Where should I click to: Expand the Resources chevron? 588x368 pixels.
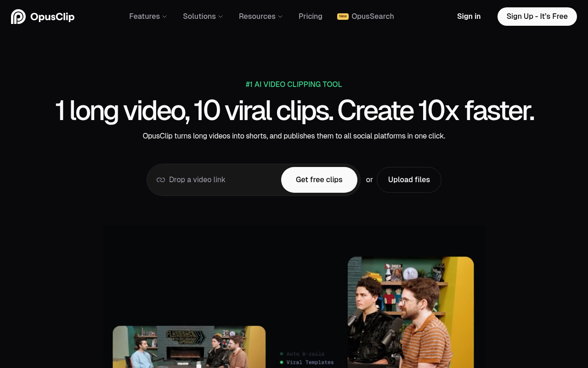(280, 17)
